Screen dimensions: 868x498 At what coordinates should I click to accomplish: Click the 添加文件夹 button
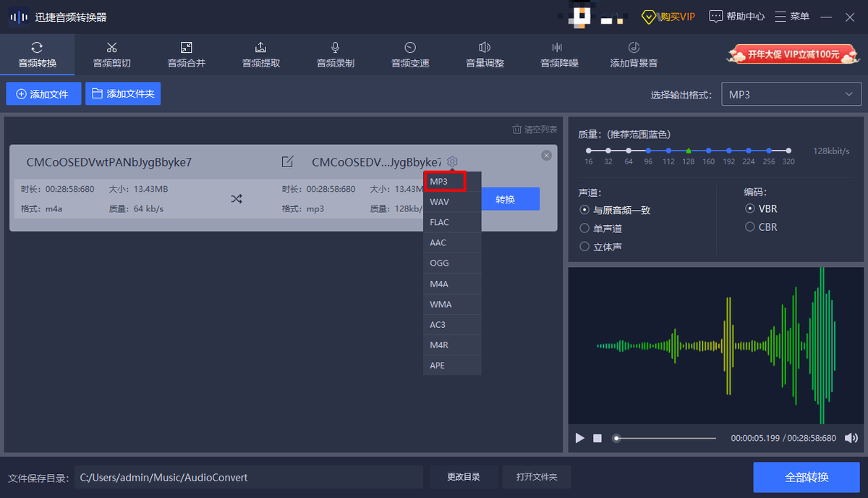123,94
